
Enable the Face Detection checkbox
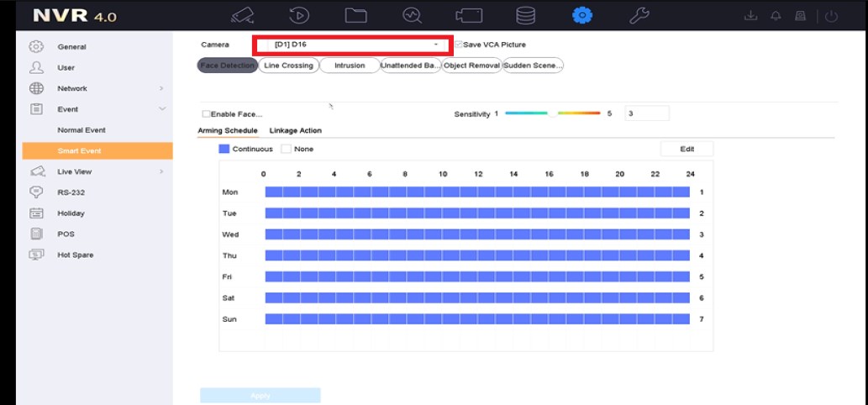(x=206, y=114)
